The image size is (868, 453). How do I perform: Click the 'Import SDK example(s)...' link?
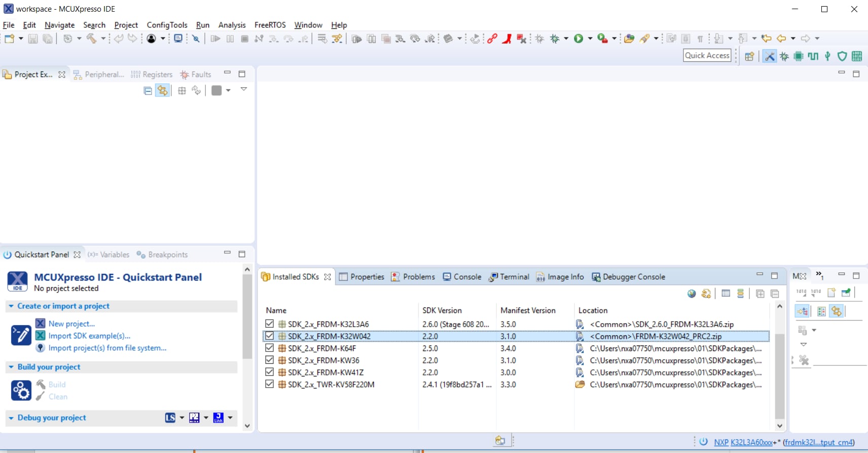89,336
